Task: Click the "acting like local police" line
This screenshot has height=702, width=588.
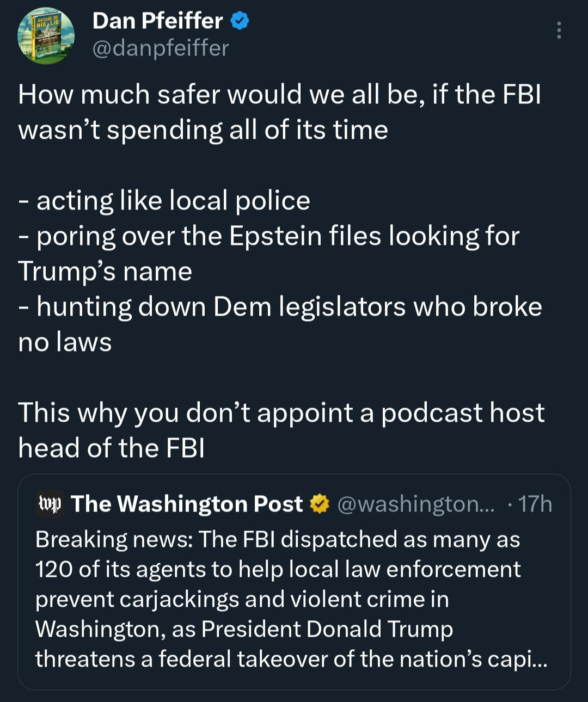Action: point(173,201)
